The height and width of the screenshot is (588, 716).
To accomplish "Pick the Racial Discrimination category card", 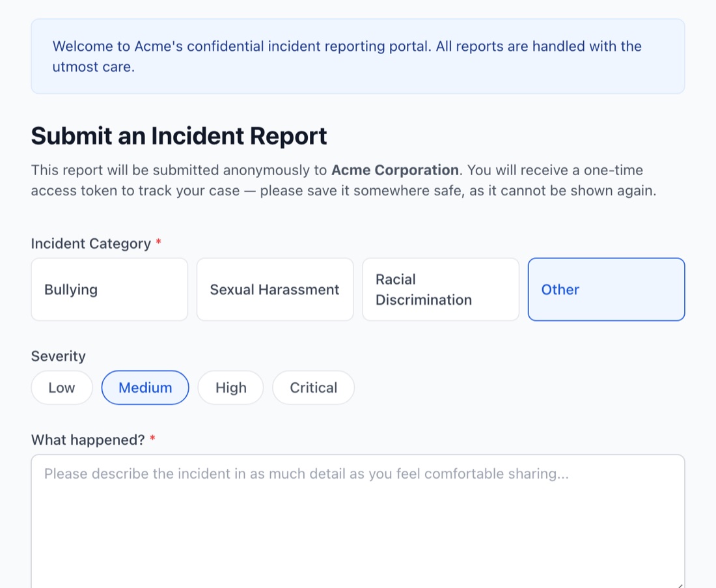I will coord(441,289).
